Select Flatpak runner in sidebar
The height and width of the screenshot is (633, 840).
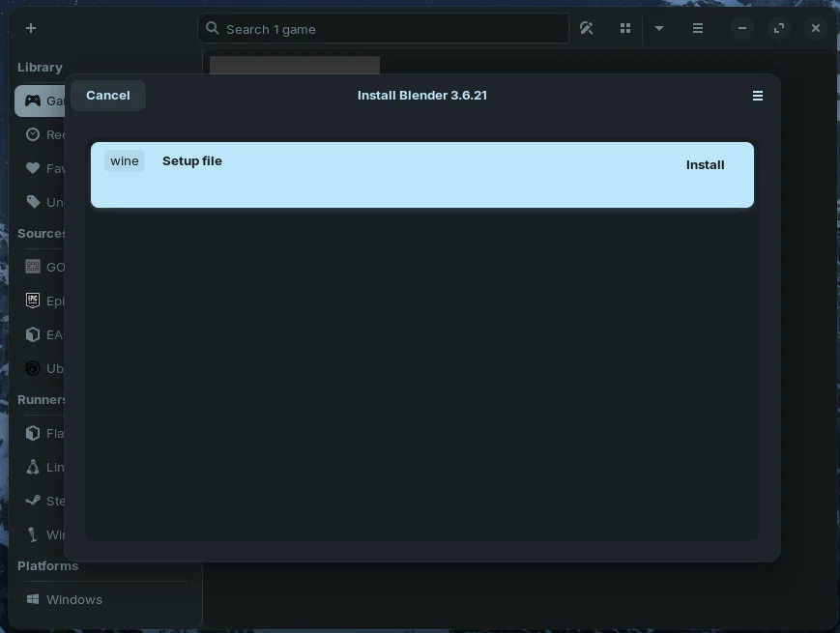(x=41, y=433)
